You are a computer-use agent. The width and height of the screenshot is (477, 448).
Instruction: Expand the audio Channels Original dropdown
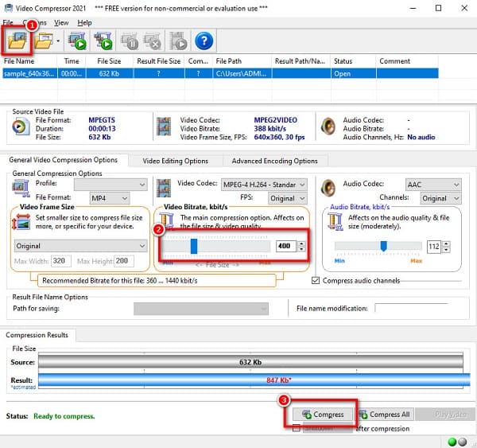click(x=440, y=198)
